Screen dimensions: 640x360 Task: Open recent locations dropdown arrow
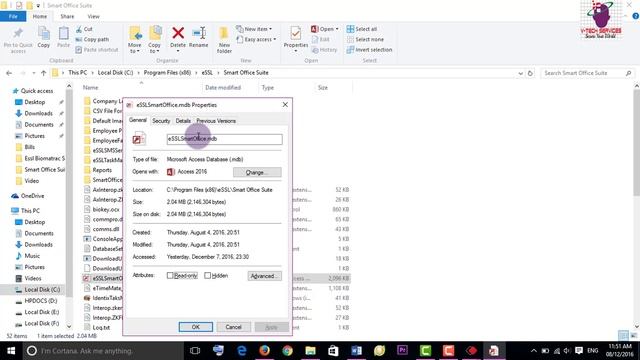pyautogui.click(x=33, y=73)
